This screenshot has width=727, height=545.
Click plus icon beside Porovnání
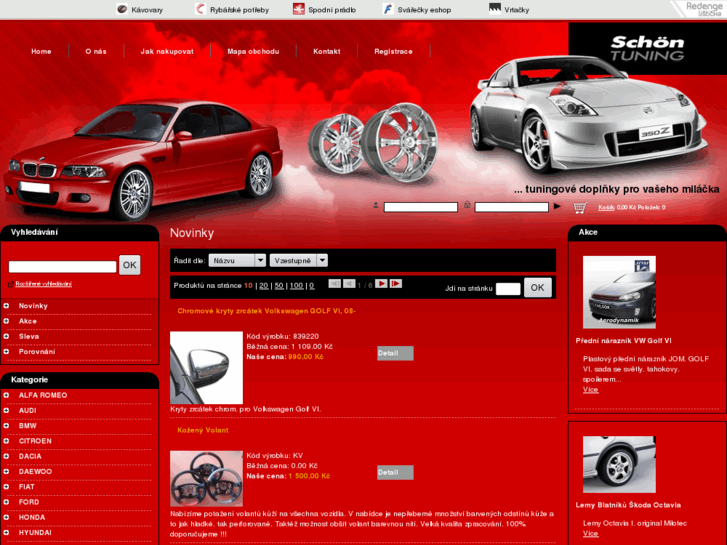pos(6,352)
